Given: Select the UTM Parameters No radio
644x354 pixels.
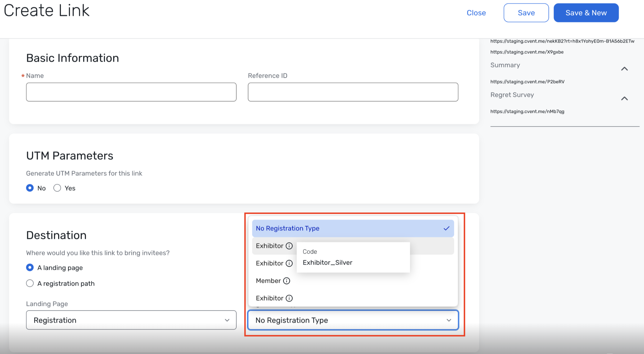Looking at the screenshot, I should click(x=30, y=188).
